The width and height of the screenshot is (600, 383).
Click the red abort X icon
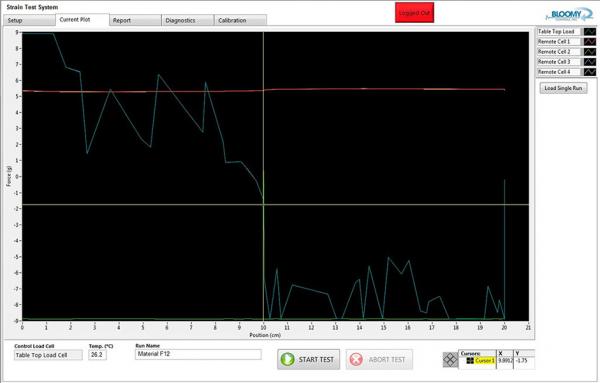pos(356,359)
